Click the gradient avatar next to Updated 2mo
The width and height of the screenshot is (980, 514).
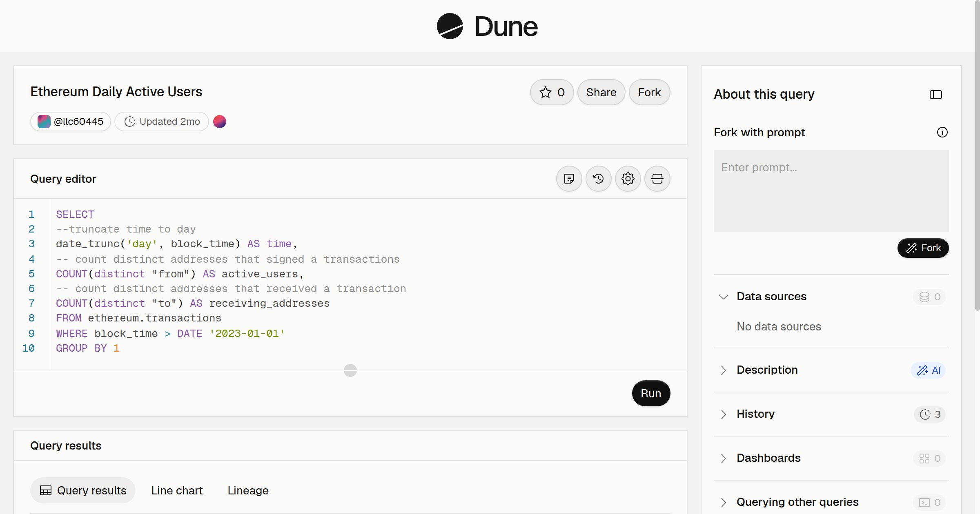[220, 122]
